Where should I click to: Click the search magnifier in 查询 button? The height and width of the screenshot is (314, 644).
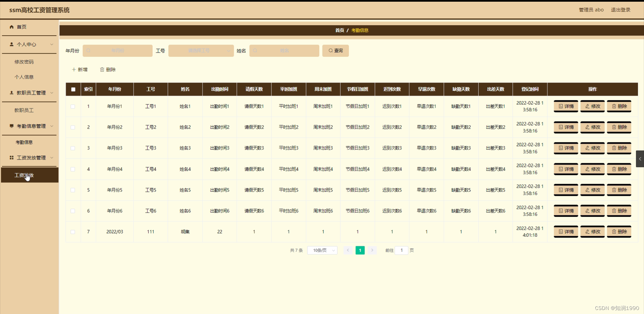(x=331, y=50)
